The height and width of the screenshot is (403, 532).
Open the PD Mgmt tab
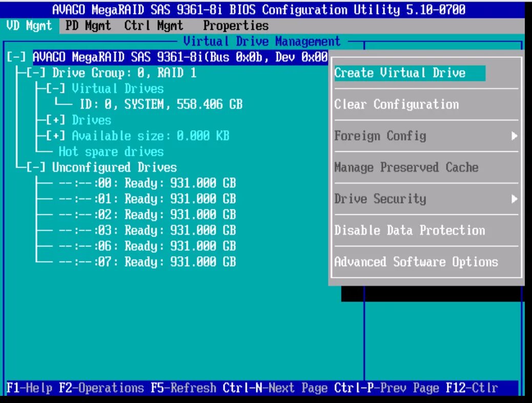(88, 26)
